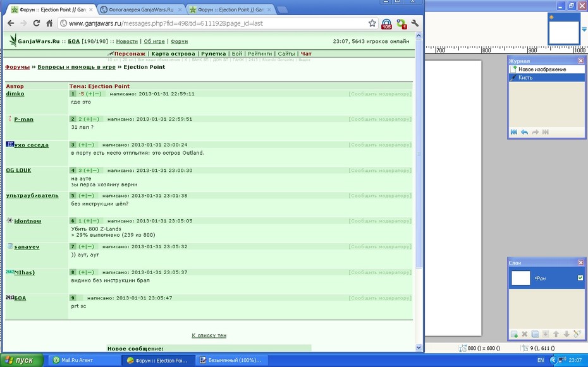Open Вопросы и помощь в игре breadcrumb
This screenshot has height=367, width=588.
[x=77, y=67]
